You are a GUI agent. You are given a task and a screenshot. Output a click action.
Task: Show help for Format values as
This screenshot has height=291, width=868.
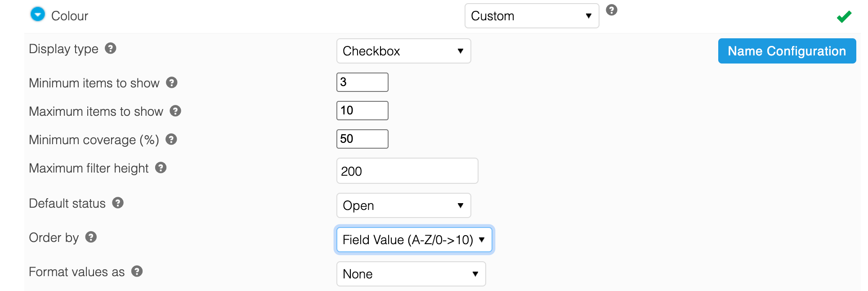point(137,271)
